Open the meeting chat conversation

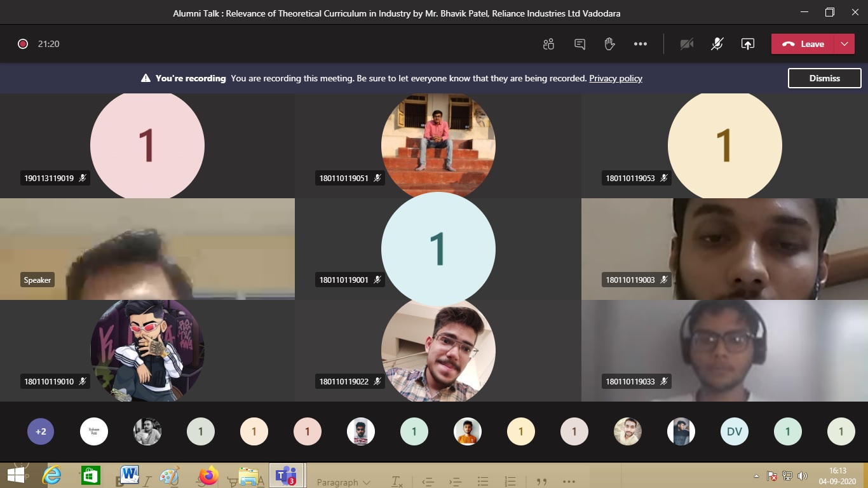coord(580,44)
